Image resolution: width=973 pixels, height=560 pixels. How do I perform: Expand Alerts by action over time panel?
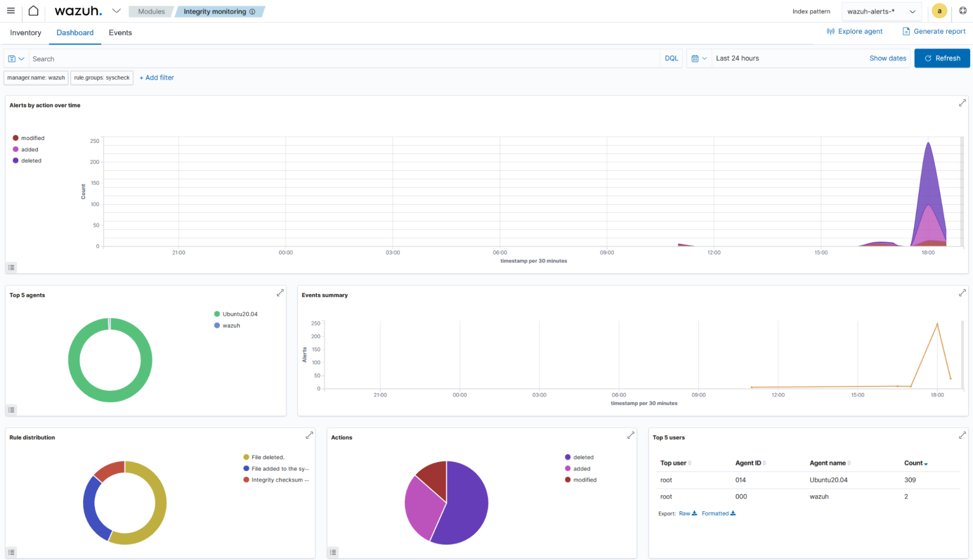coord(962,103)
